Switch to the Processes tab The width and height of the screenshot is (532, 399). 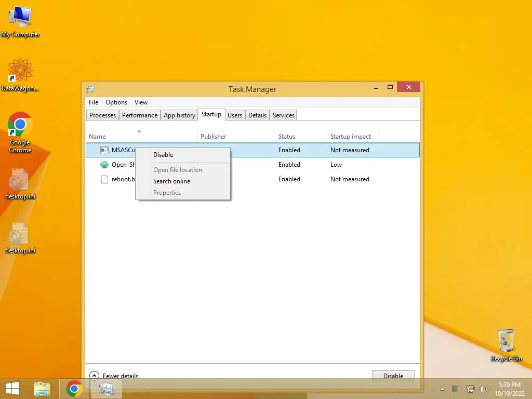click(x=102, y=115)
